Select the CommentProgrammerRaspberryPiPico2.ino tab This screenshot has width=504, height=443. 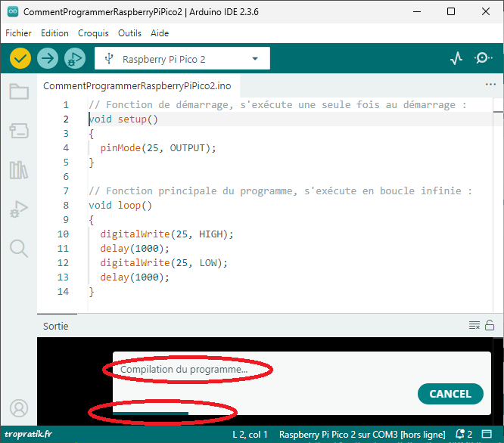[x=137, y=85]
